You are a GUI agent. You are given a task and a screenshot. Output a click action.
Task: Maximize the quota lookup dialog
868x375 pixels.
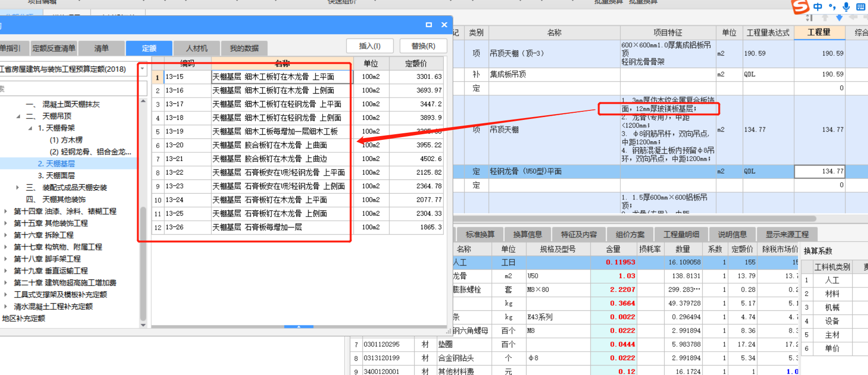[x=429, y=25]
